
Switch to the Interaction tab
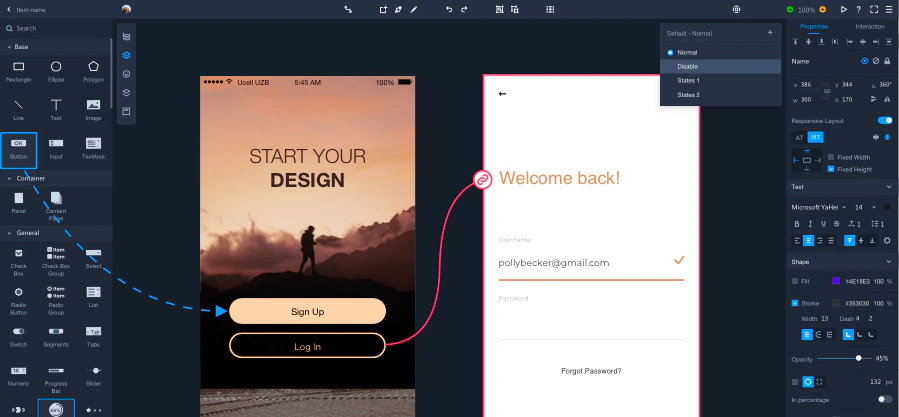pos(870,26)
